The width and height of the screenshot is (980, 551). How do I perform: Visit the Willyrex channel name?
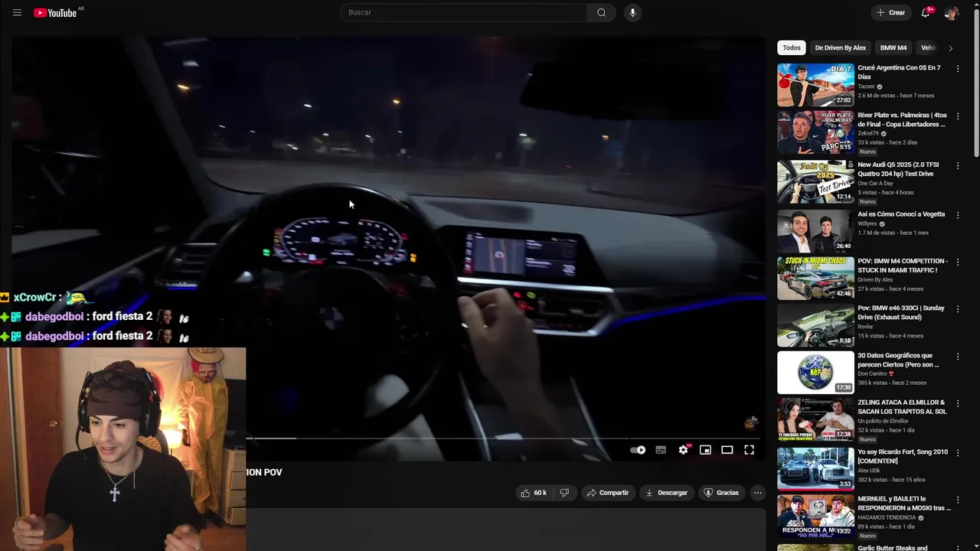[868, 223]
